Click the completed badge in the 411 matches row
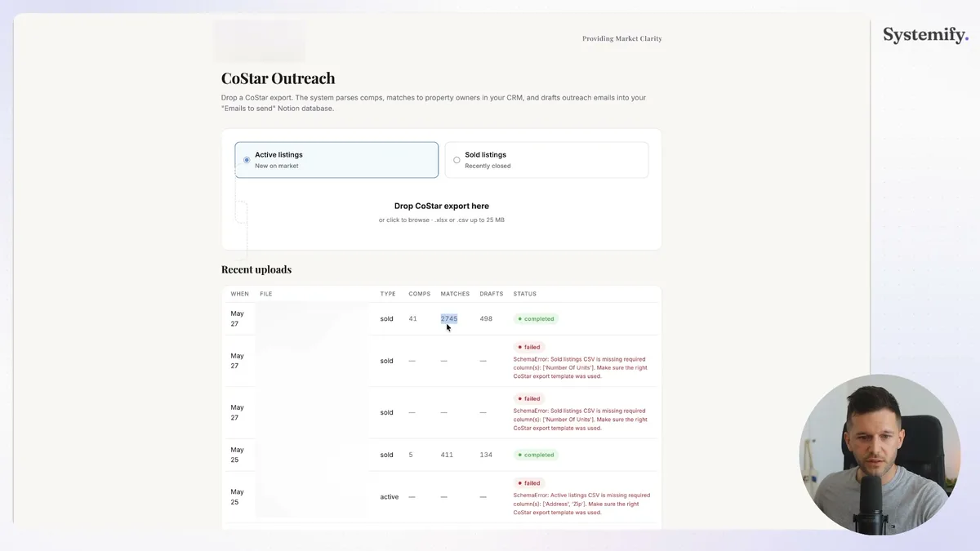The height and width of the screenshot is (551, 980). pyautogui.click(x=536, y=455)
